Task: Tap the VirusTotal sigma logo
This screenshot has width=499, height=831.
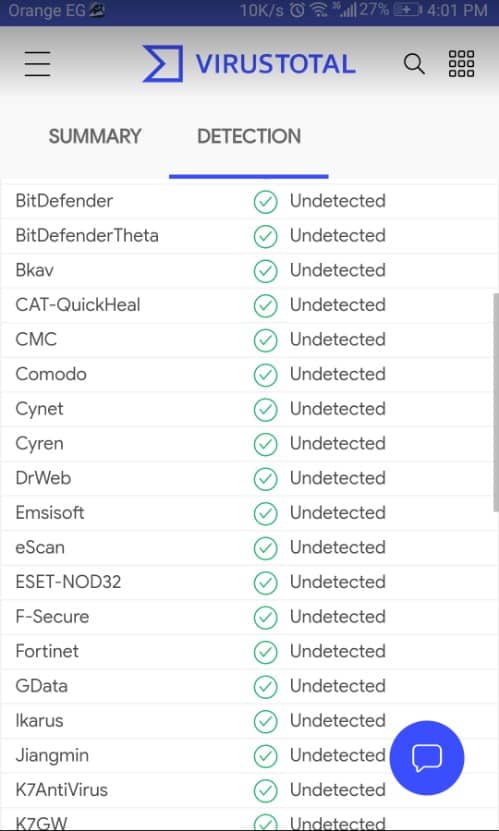Action: 163,64
